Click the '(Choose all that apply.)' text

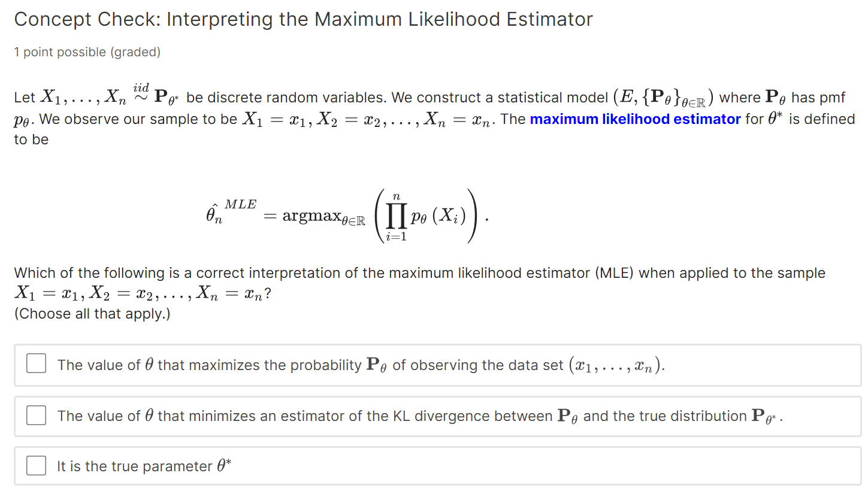(83, 313)
